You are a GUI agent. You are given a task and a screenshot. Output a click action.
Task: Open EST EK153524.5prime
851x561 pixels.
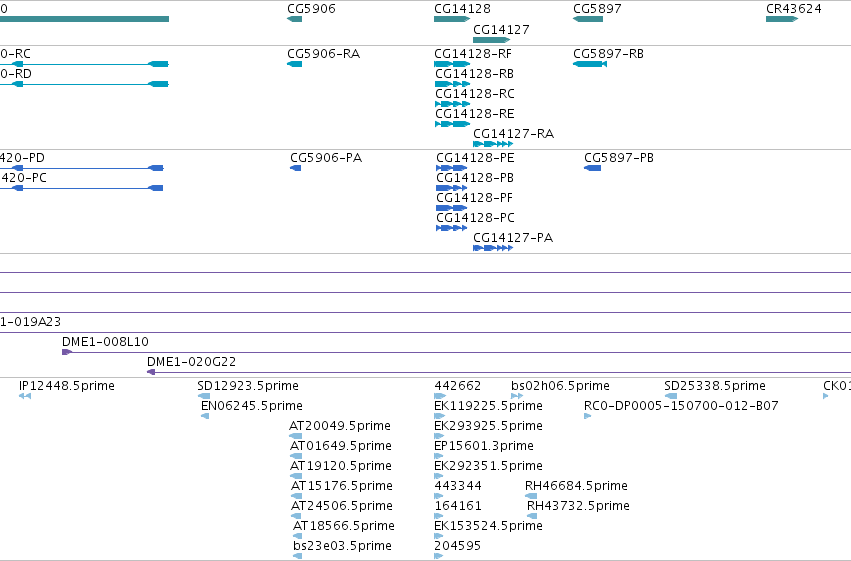click(x=488, y=526)
